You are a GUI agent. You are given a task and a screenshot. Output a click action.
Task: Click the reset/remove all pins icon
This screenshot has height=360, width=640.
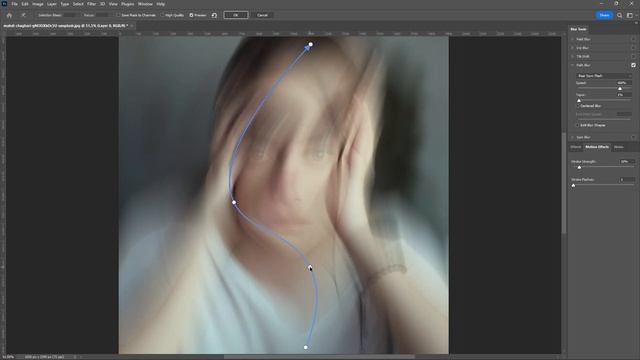pyautogui.click(x=214, y=15)
